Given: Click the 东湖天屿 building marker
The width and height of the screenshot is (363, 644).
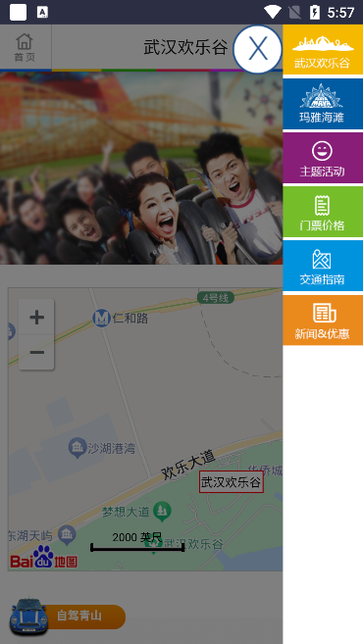Looking at the screenshot, I should point(67,535).
